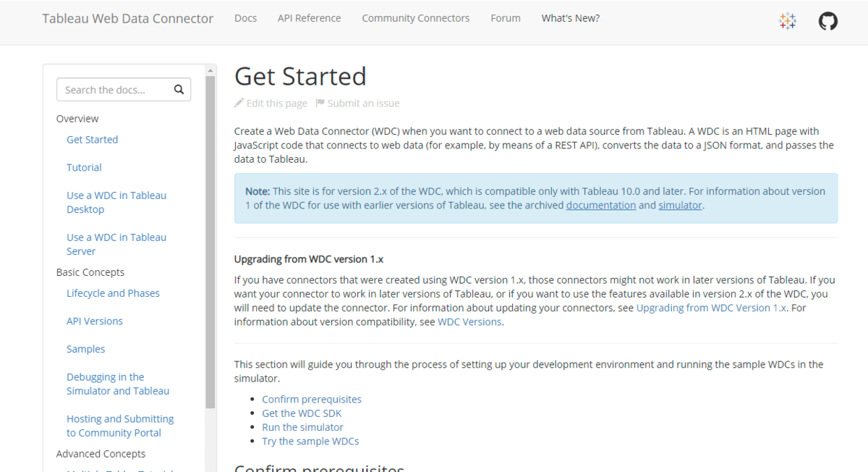This screenshot has height=472, width=868.
Task: Open the GitHub icon link
Action: pyautogui.click(x=828, y=21)
